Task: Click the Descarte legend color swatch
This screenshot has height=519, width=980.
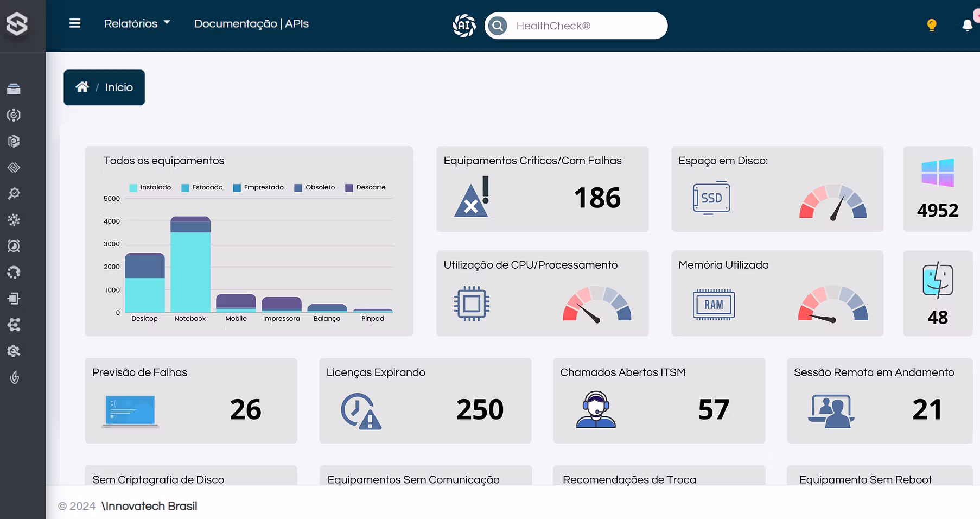Action: [349, 188]
